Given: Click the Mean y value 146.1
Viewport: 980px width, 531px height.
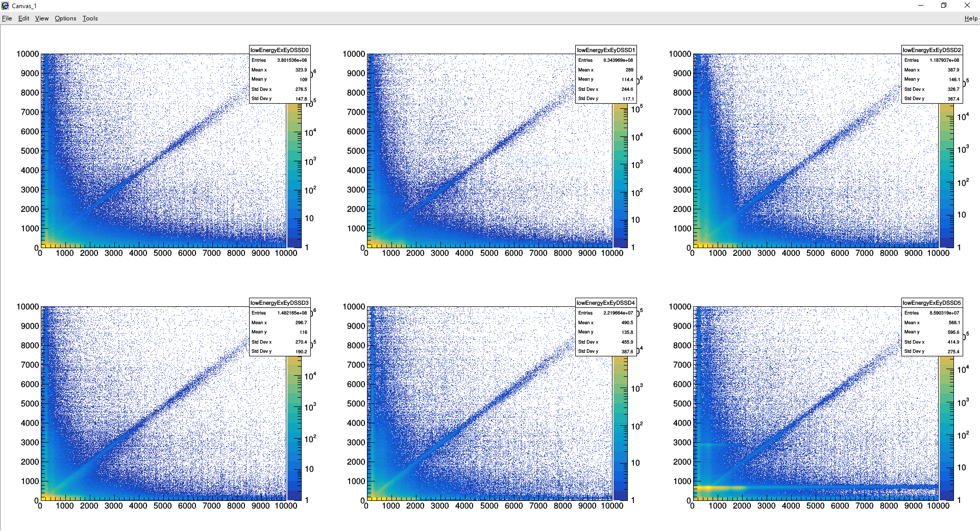Looking at the screenshot, I should pos(953,80).
